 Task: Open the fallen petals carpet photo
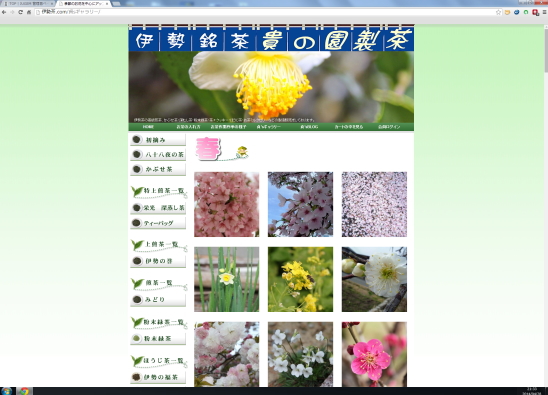tap(374, 204)
